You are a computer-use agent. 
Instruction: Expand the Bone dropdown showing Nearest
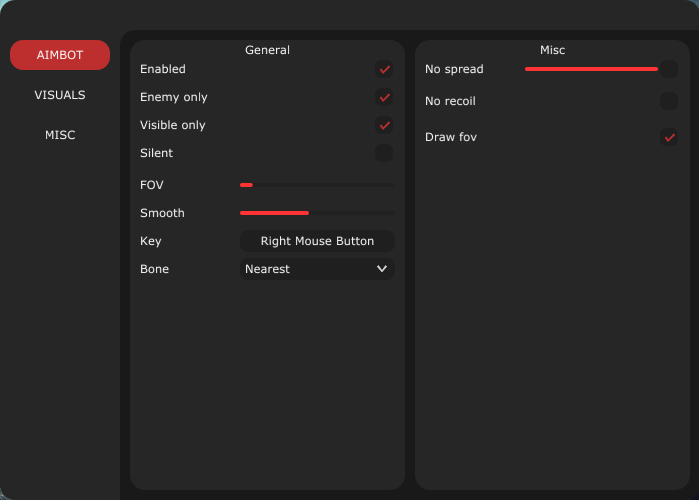pos(317,269)
